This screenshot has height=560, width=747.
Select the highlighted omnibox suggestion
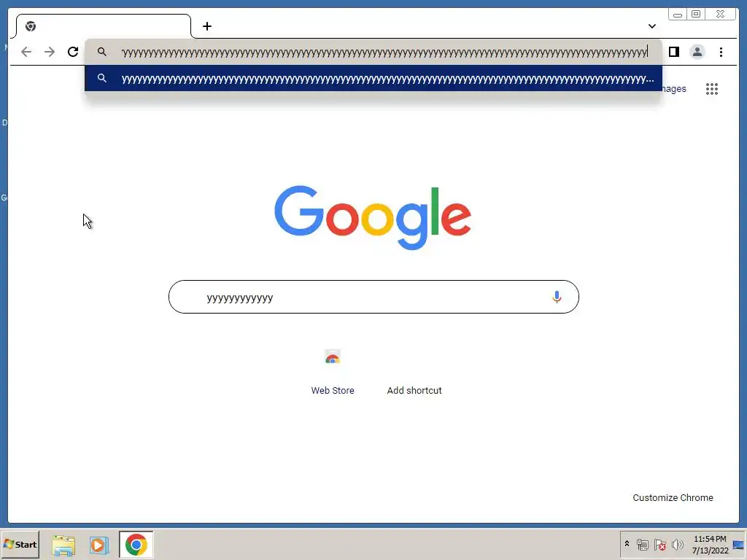373,79
